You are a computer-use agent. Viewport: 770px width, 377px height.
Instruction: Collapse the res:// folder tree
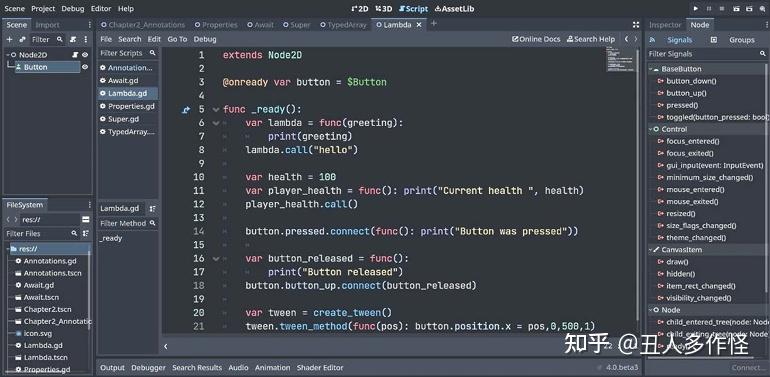coord(8,249)
